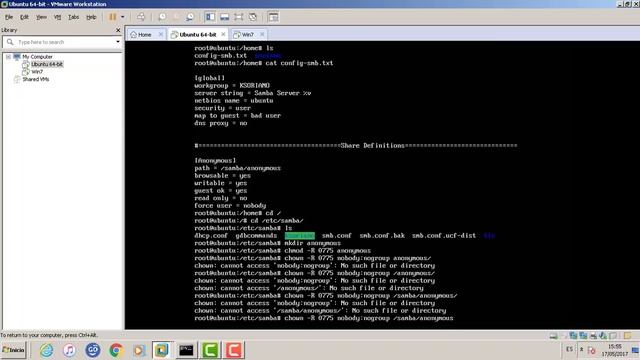Screen dimensions: 640x360
Task: Open the Library search filter dropdown arrow
Action: coord(118,42)
